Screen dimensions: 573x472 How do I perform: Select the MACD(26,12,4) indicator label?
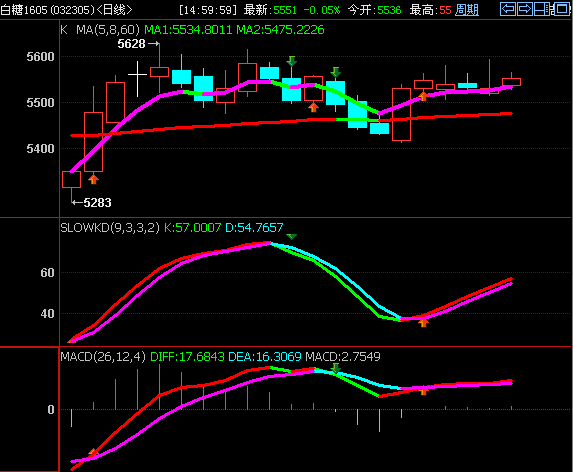point(103,357)
